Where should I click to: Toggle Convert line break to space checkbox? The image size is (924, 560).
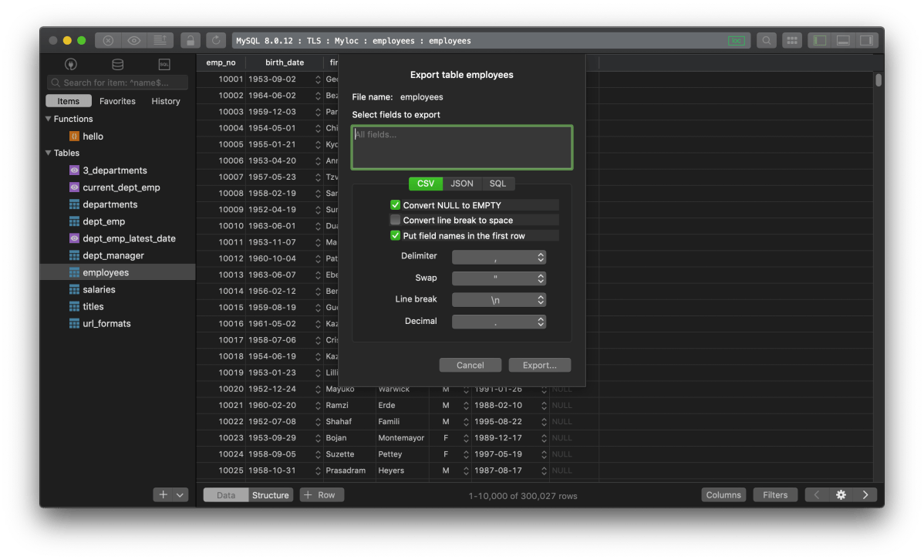tap(396, 220)
